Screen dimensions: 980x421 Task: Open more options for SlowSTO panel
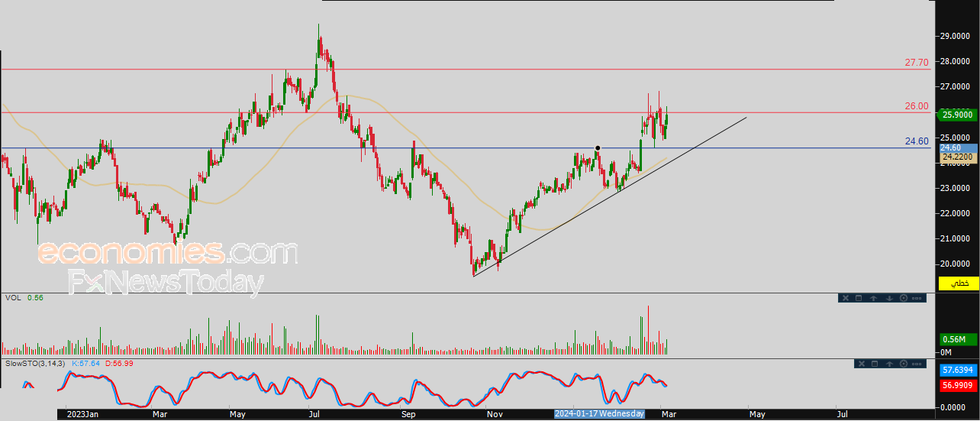click(x=917, y=364)
